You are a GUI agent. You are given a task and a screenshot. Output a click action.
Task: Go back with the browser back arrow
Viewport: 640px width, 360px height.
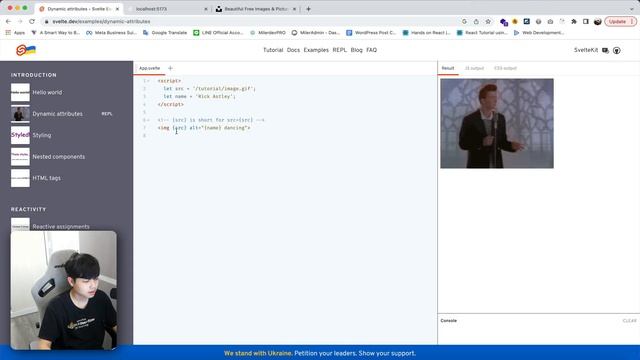[x=8, y=21]
